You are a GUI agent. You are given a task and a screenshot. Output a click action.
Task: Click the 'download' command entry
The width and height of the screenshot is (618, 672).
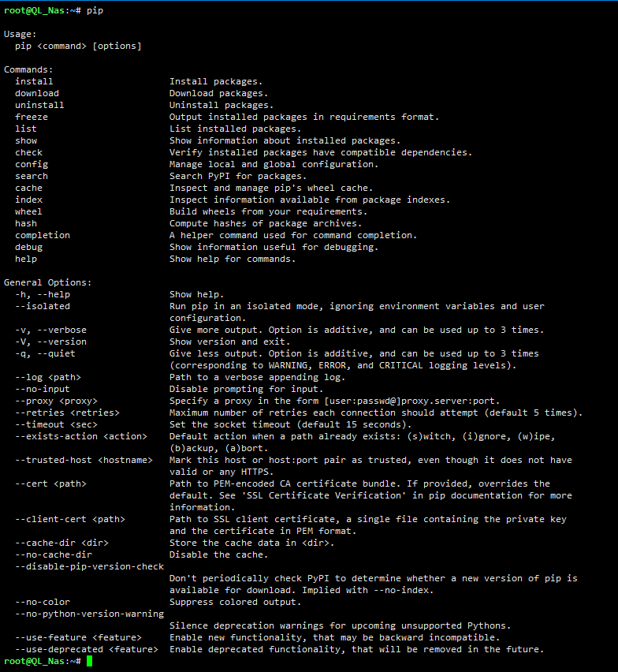[37, 93]
